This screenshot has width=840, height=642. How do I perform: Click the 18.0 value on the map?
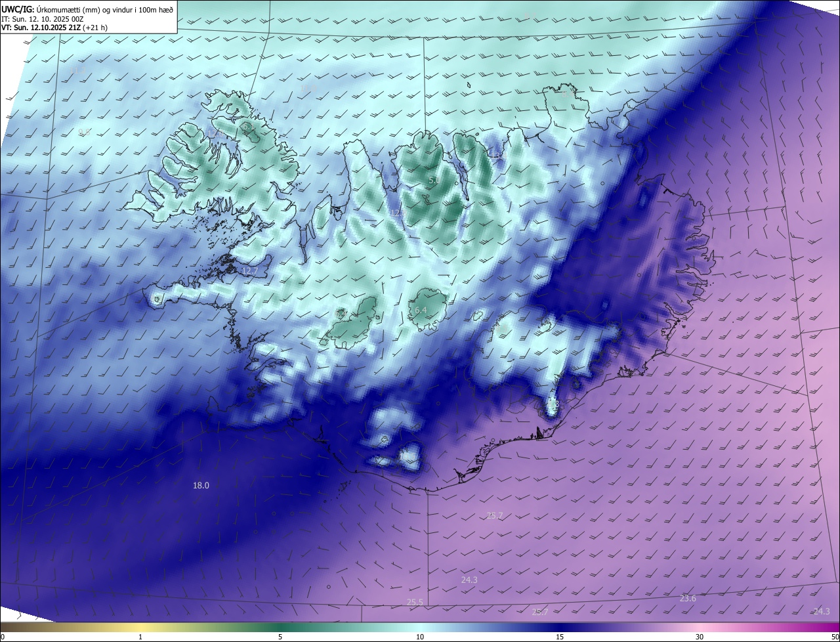click(201, 486)
